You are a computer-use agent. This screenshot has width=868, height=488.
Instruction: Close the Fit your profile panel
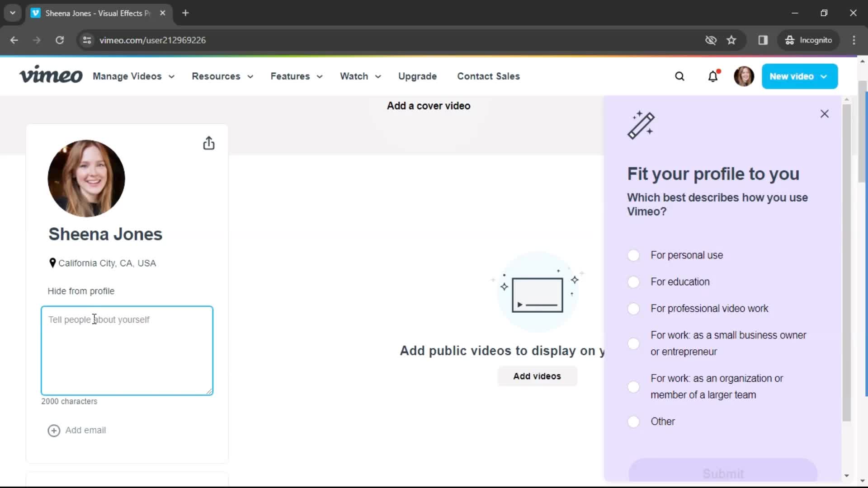[825, 114]
